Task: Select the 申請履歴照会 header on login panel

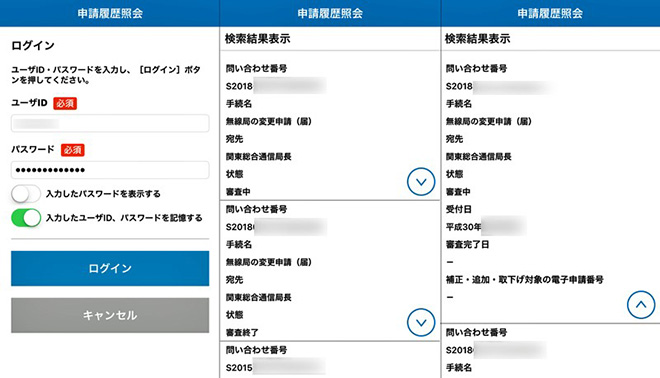Action: tap(110, 13)
